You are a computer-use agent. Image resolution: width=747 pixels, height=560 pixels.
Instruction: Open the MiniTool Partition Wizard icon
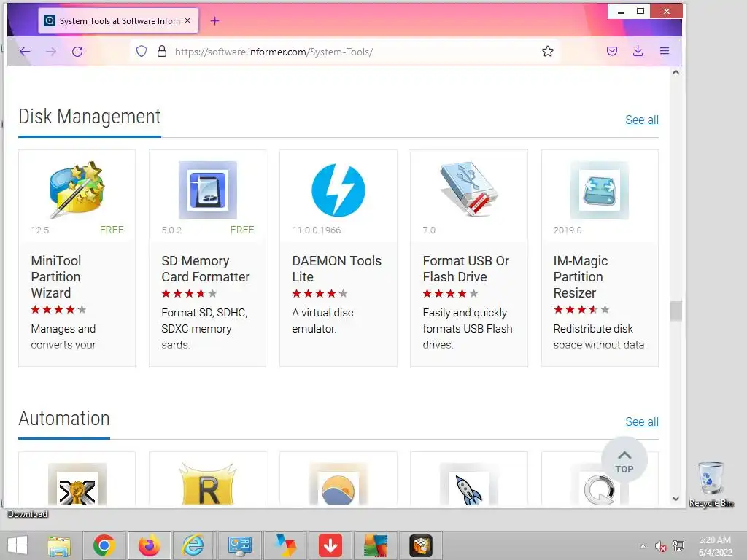[77, 190]
